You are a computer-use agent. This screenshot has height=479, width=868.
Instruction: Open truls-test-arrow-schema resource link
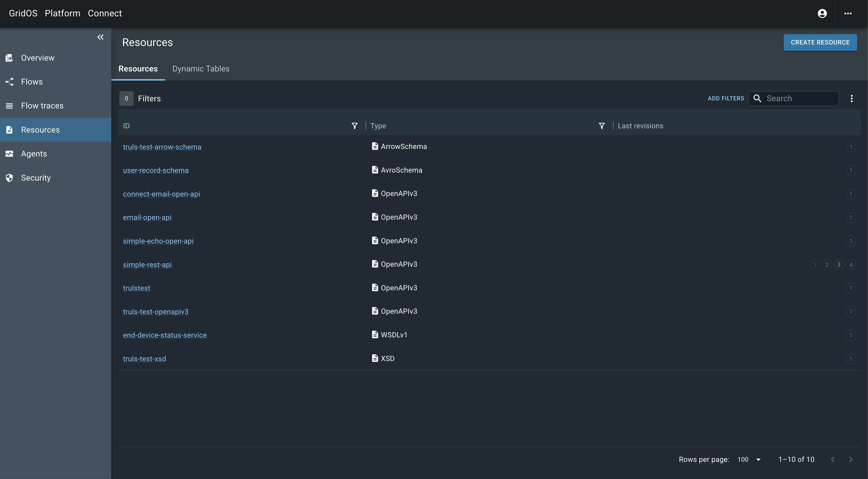162,147
